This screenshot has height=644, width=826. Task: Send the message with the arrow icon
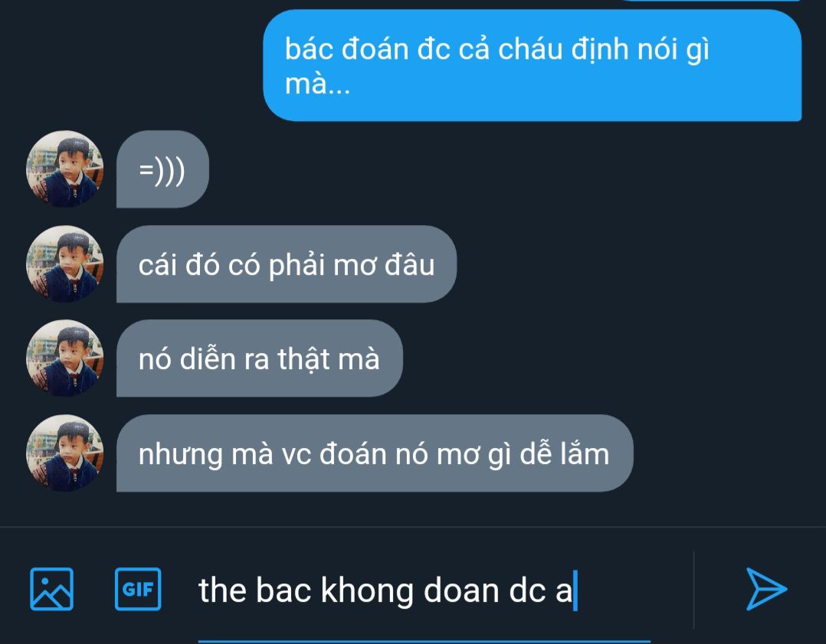(766, 589)
